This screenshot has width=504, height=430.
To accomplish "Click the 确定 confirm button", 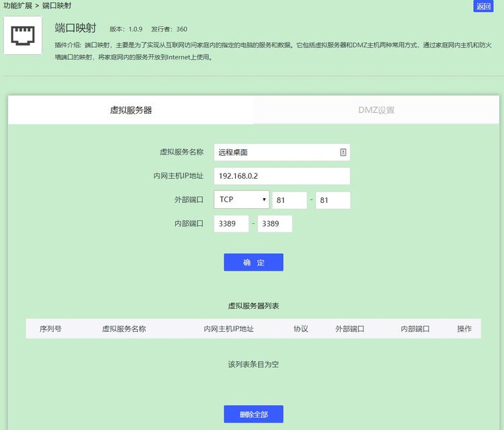I will [x=253, y=262].
